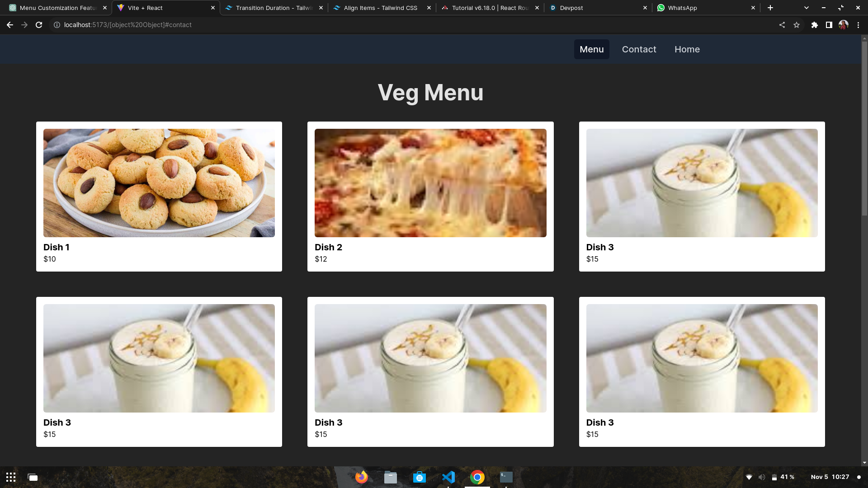Click the browser back arrow
The image size is (868, 488).
[10, 25]
